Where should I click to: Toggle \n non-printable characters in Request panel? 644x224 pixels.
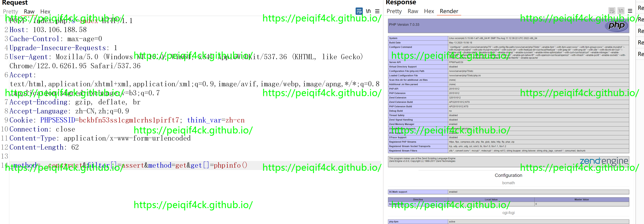tap(368, 11)
